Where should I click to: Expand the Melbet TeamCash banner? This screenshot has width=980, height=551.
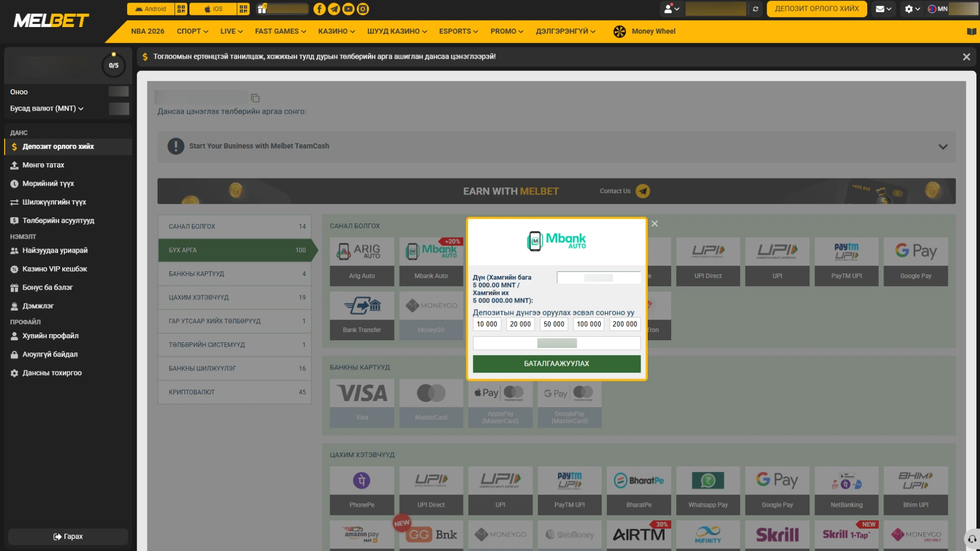pyautogui.click(x=556, y=146)
